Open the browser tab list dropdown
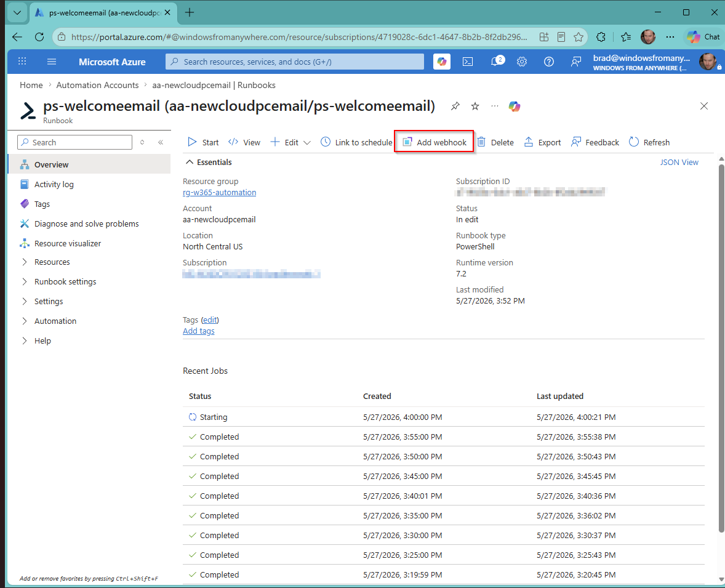This screenshot has height=588, width=725. [17, 12]
